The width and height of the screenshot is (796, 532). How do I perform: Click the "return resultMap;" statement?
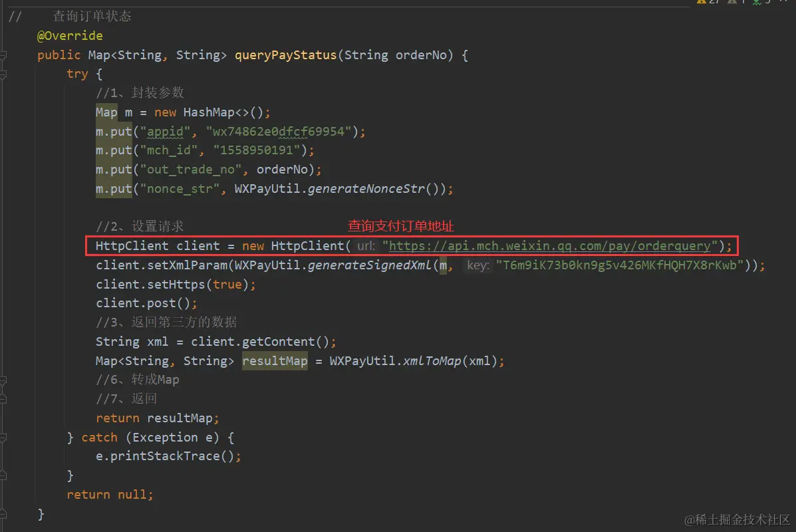click(x=158, y=418)
